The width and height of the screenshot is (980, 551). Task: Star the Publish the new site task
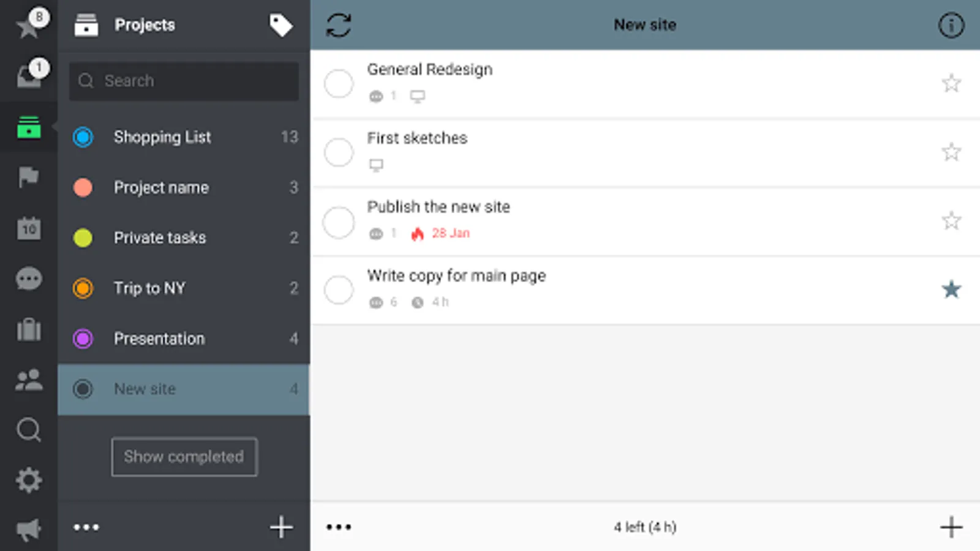(951, 220)
